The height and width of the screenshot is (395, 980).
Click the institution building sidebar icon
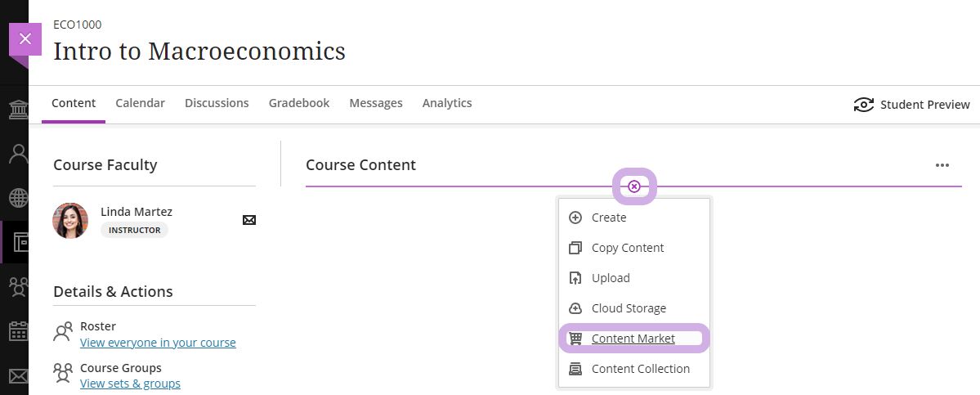tap(16, 110)
